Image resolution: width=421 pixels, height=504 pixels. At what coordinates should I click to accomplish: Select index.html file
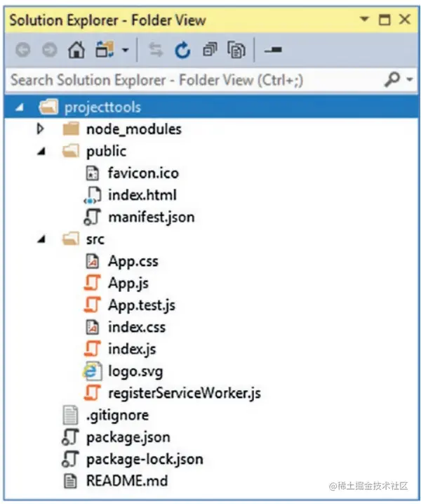[x=142, y=195]
